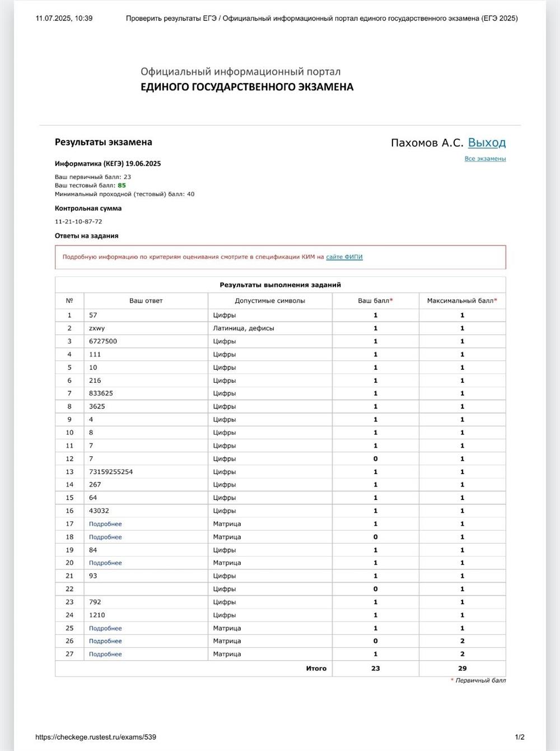Viewport: 560px width, 751px height.
Task: Click answer 64 in task 15
Action: (x=93, y=498)
